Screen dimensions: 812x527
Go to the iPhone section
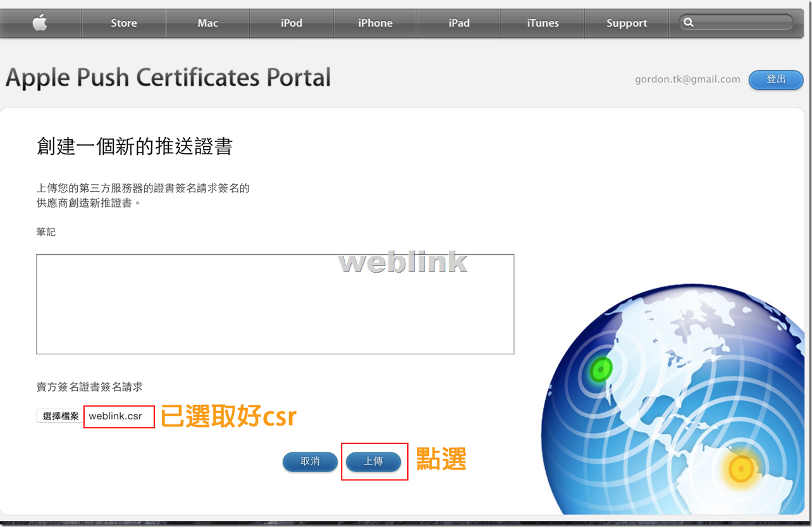tap(376, 23)
